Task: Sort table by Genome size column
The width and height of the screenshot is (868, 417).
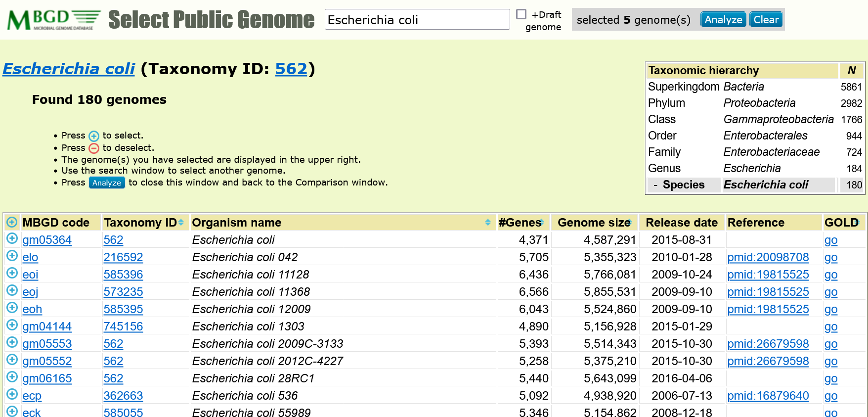Action: pos(630,223)
